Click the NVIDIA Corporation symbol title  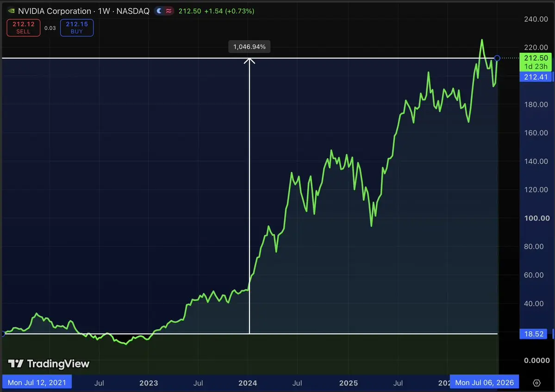click(x=55, y=11)
